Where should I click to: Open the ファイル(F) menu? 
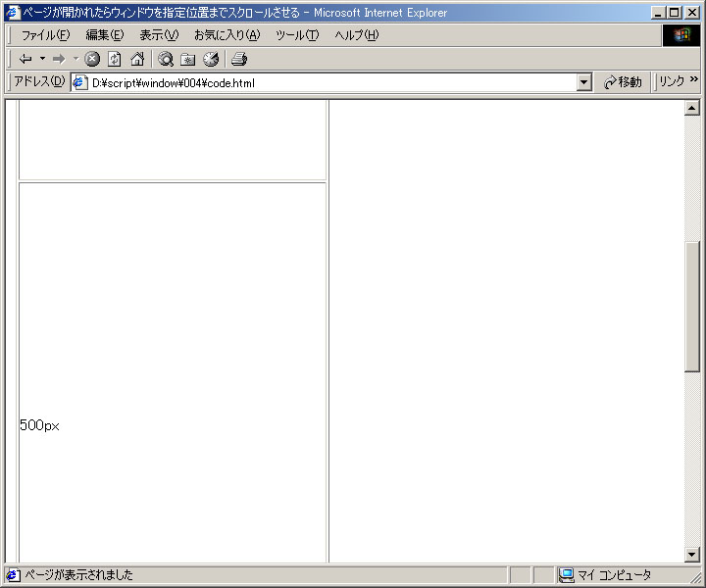[45, 35]
